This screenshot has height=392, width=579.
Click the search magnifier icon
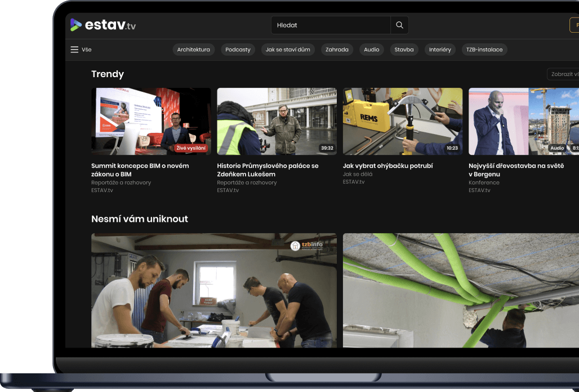tap(399, 25)
